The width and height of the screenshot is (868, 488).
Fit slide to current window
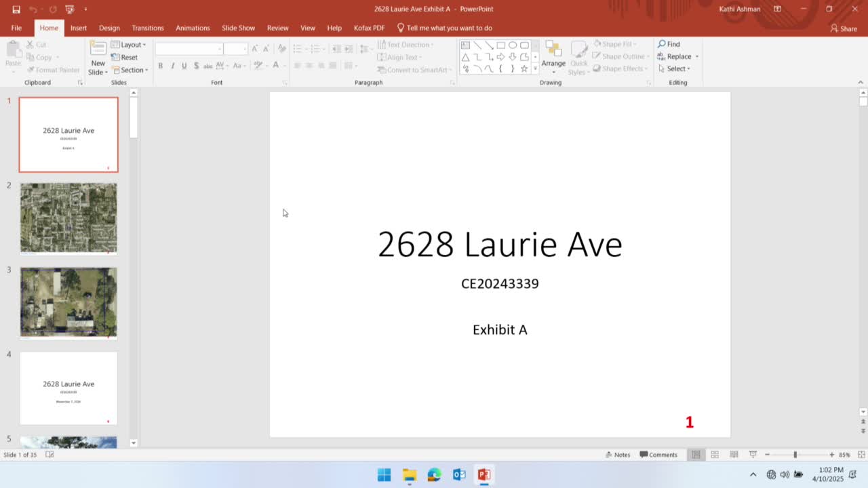862,455
